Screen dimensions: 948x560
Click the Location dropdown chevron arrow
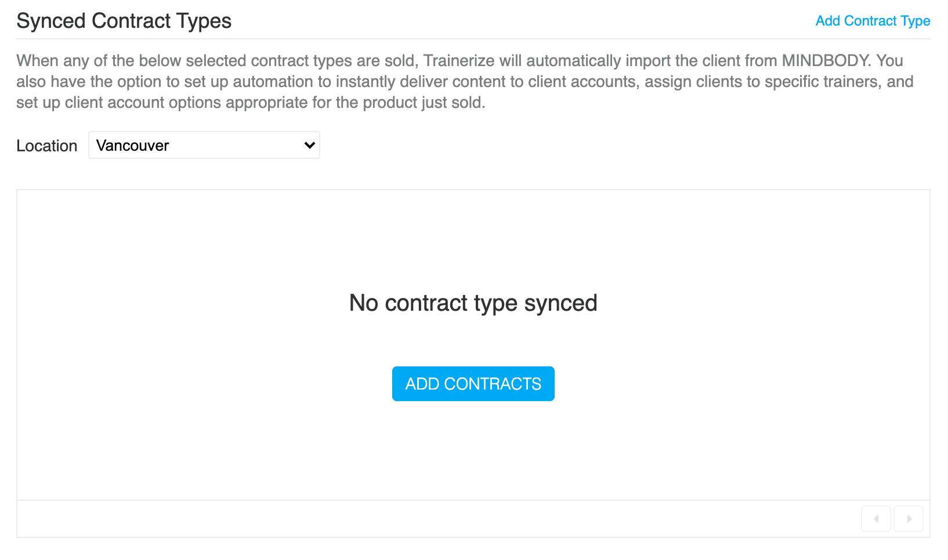[x=310, y=145]
